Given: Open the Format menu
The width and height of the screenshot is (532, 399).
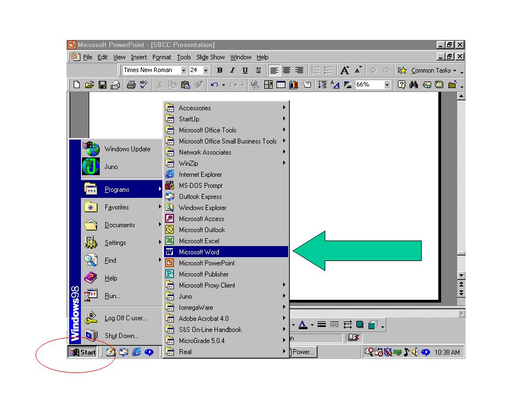Looking at the screenshot, I should 162,57.
